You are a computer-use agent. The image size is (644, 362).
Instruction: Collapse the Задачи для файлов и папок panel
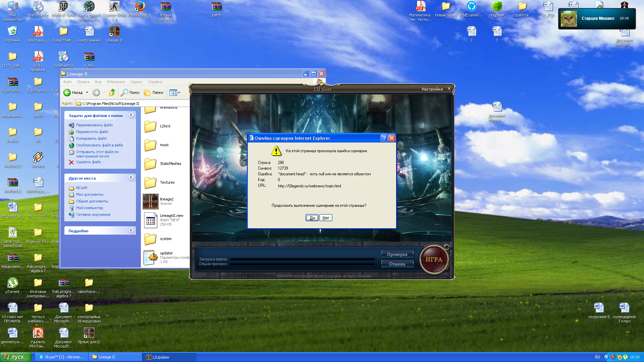(x=131, y=115)
